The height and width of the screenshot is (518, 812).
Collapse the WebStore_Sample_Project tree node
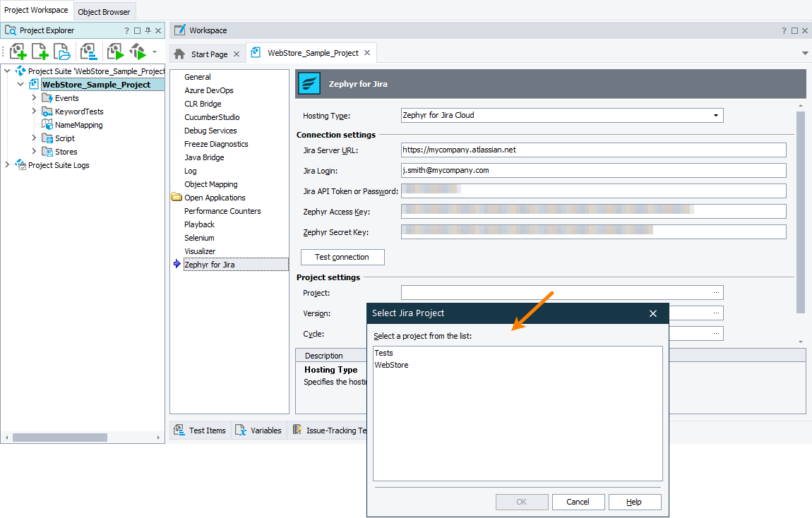point(20,84)
